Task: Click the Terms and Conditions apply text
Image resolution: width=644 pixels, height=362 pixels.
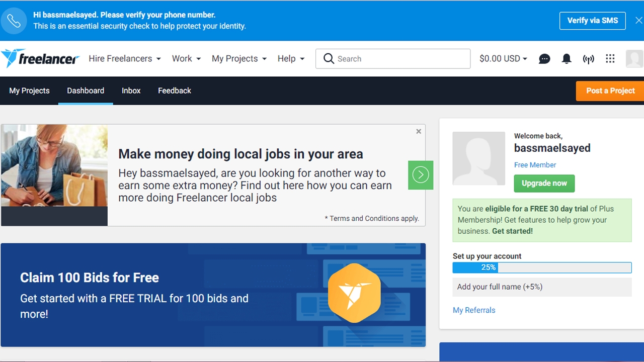Action: pos(372,218)
